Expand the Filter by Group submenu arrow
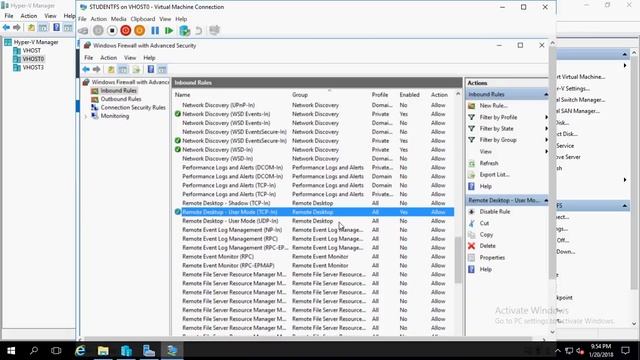Viewport: 640px width, 360px height. [x=546, y=140]
